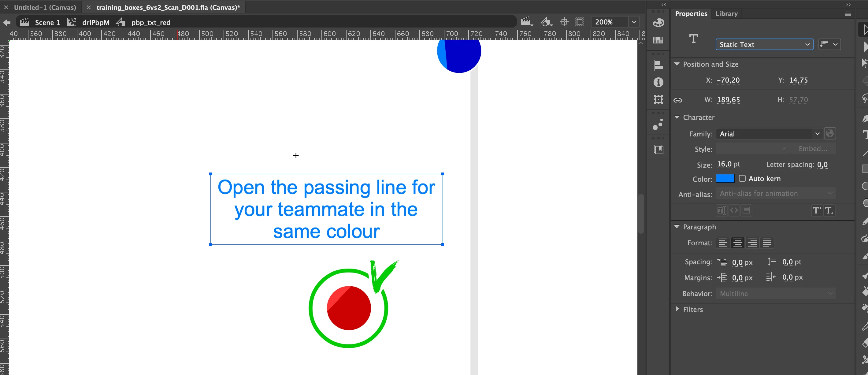Open the text orientation dropdown

[829, 44]
